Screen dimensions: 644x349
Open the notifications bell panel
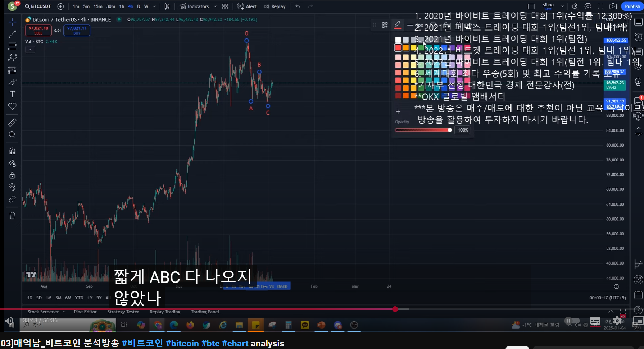(638, 132)
